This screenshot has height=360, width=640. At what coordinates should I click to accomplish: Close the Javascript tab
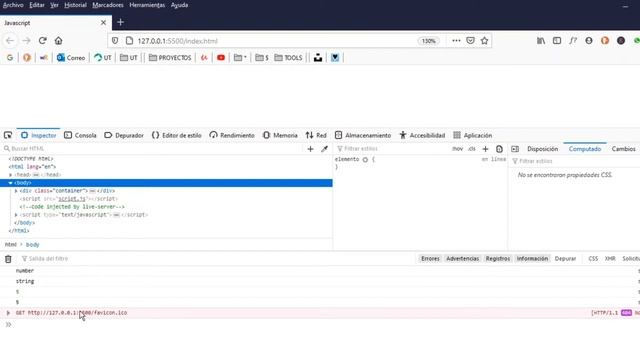(x=103, y=23)
